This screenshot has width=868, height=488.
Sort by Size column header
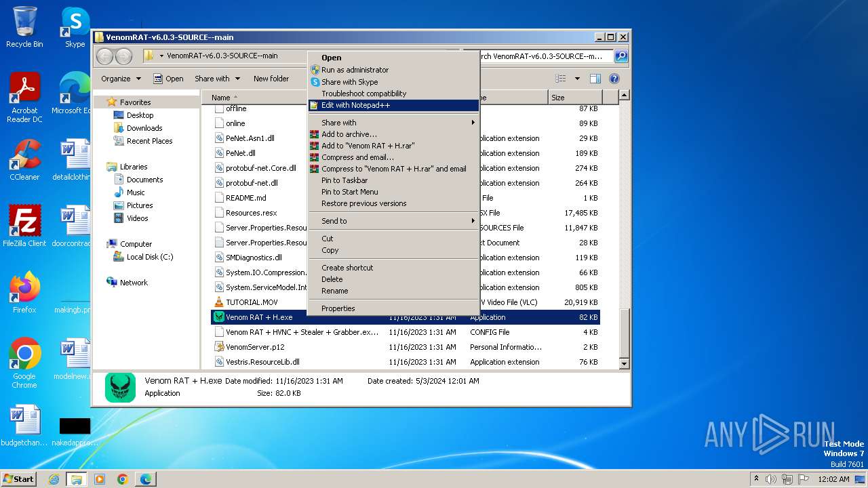[574, 98]
